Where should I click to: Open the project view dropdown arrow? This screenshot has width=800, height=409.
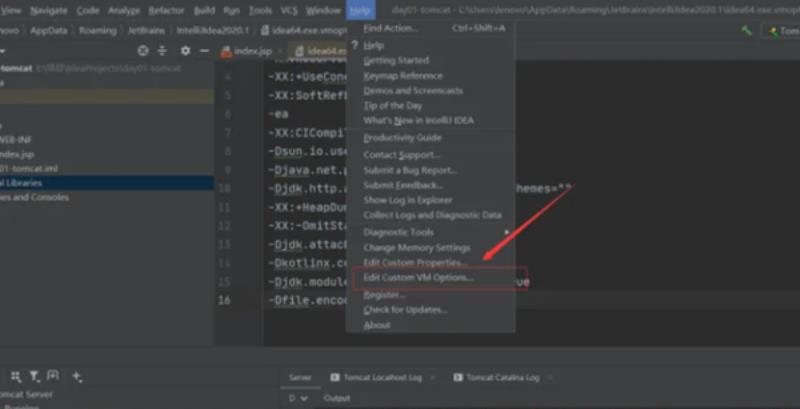point(2,52)
